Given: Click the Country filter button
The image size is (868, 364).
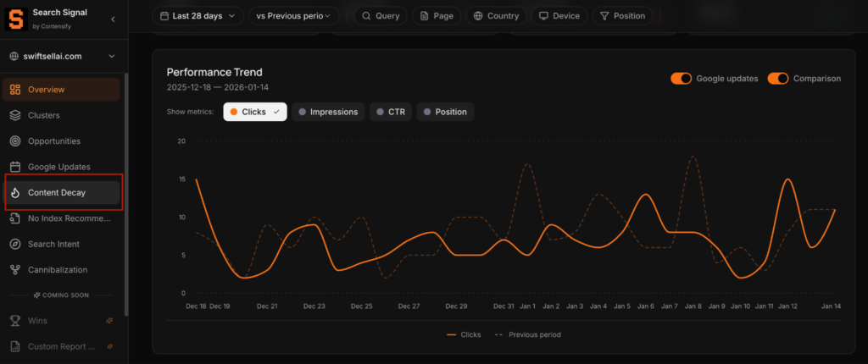Looking at the screenshot, I should tap(496, 15).
